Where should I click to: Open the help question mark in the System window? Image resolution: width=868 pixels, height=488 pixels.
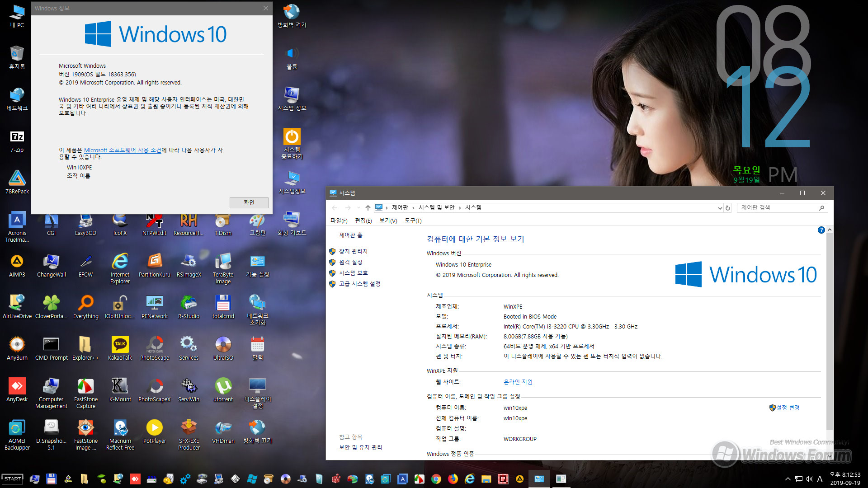click(x=821, y=230)
